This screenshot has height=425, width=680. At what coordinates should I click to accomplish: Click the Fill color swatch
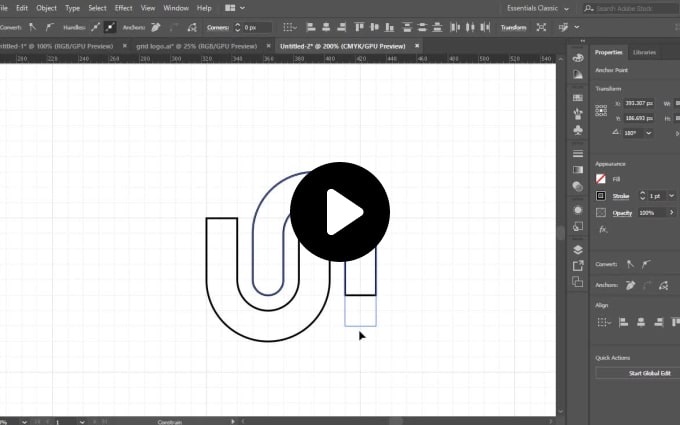point(601,179)
